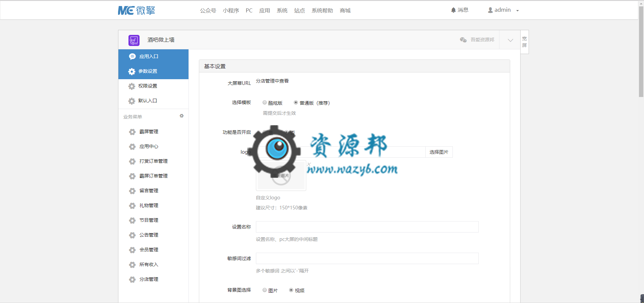This screenshot has height=303, width=644.
Task: Choose 视频 as background type
Action: point(291,290)
